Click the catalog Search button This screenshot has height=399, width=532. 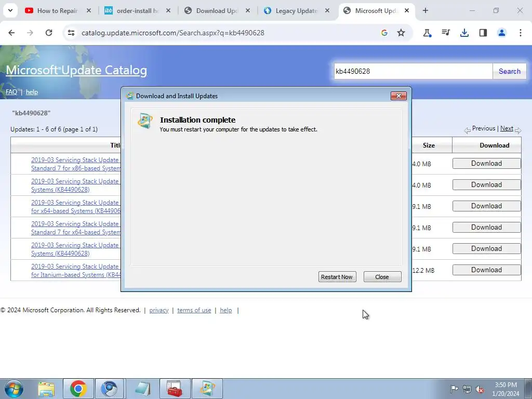[x=509, y=71]
